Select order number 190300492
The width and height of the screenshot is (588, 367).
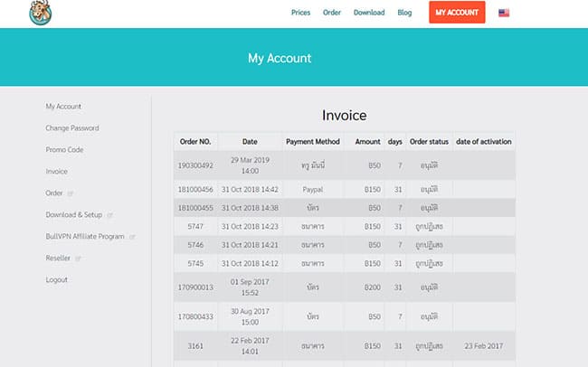tap(195, 165)
